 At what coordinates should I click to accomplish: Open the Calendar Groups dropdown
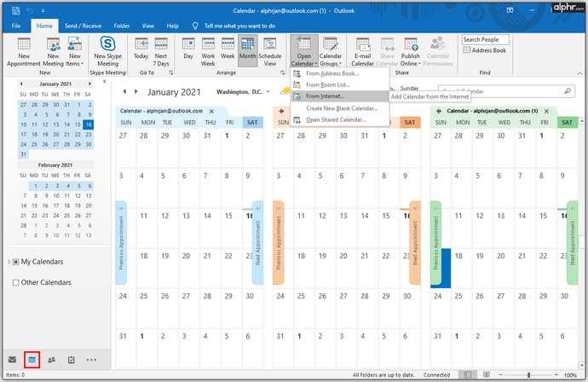tap(331, 52)
